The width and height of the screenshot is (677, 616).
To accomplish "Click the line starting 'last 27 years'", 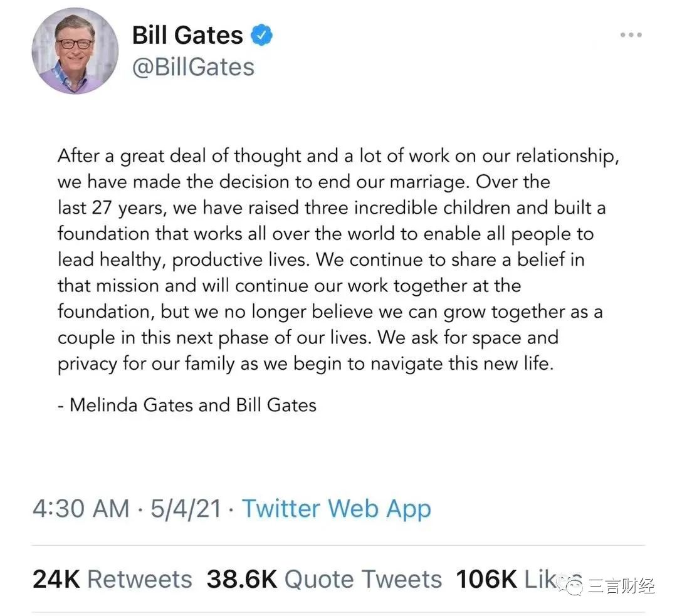I will (332, 208).
